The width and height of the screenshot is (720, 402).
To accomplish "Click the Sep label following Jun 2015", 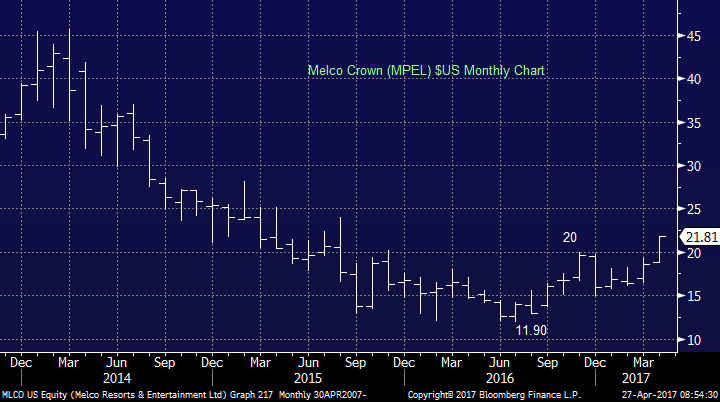I will point(355,363).
